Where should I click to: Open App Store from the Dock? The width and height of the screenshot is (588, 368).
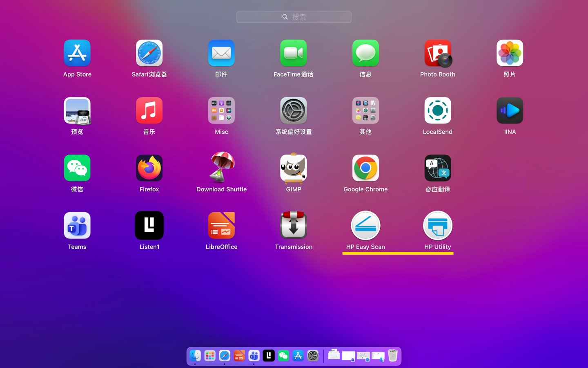click(298, 356)
